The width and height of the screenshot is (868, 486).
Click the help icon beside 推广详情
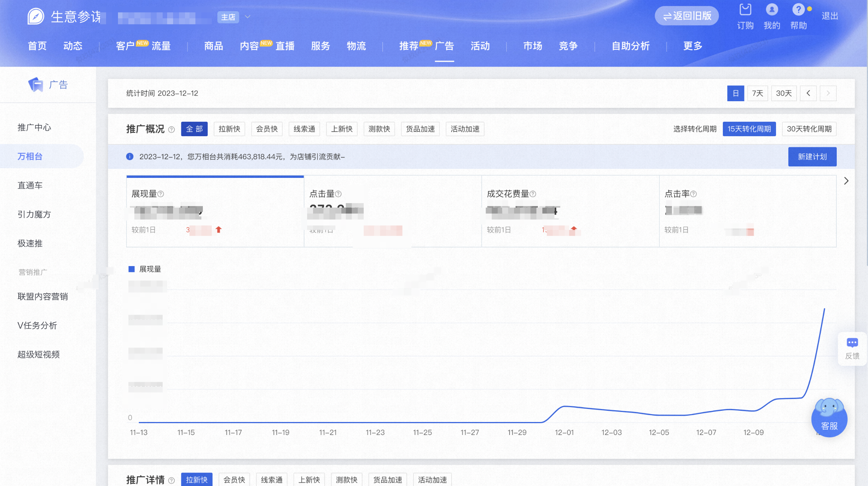(x=171, y=480)
